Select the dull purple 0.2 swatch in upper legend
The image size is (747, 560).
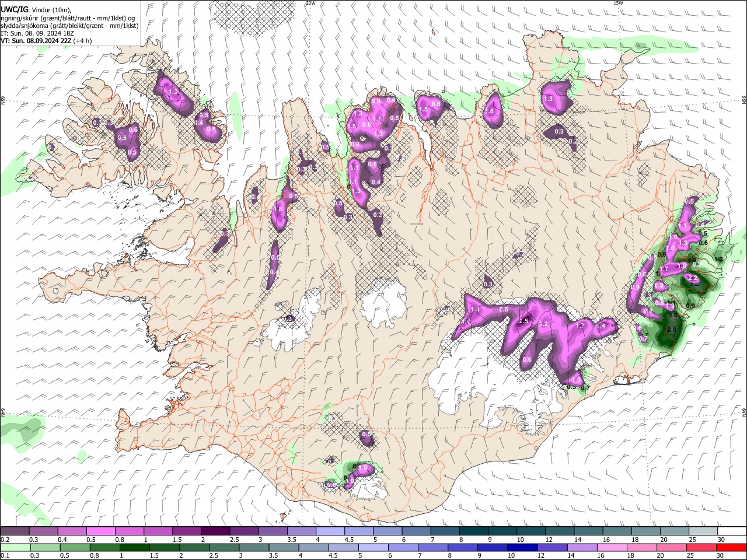pyautogui.click(x=15, y=531)
